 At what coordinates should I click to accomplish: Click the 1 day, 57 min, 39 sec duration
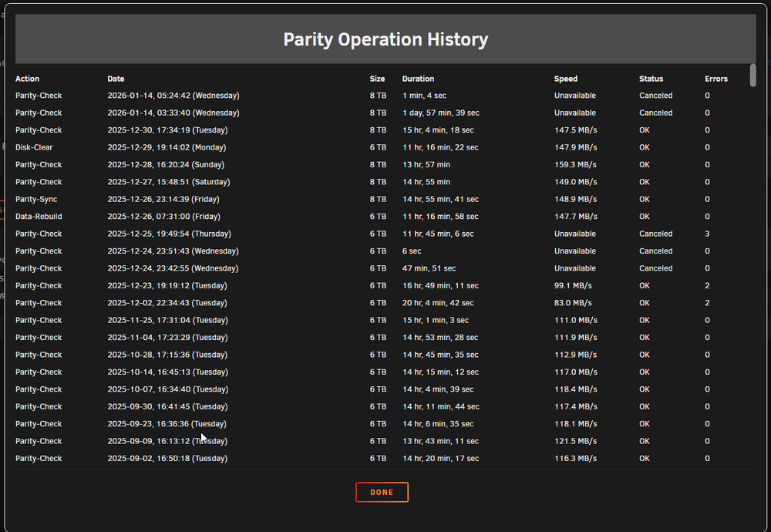point(440,113)
